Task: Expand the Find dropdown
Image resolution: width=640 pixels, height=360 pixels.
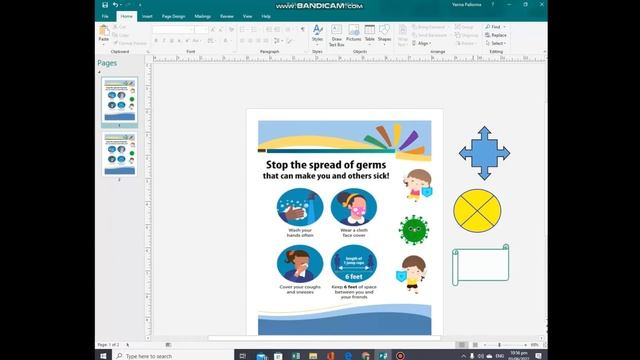Action: [504, 27]
